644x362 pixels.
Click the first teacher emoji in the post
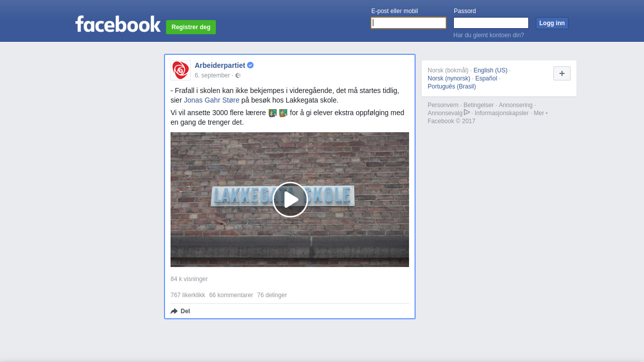[x=273, y=113]
